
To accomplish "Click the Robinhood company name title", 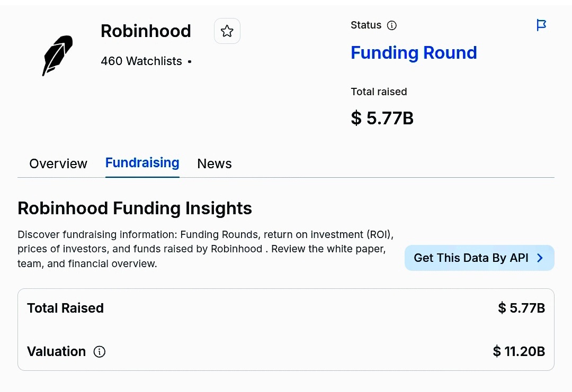I will click(x=146, y=31).
